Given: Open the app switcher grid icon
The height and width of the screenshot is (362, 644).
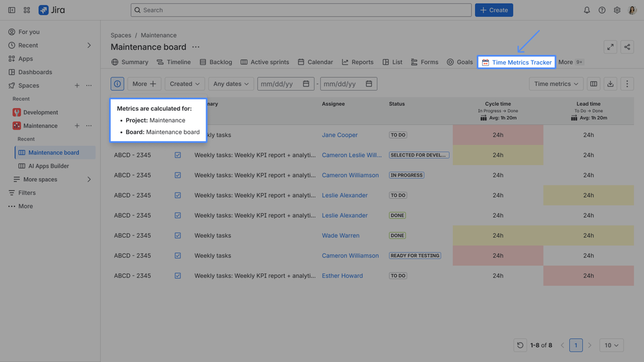Looking at the screenshot, I should click(x=26, y=10).
